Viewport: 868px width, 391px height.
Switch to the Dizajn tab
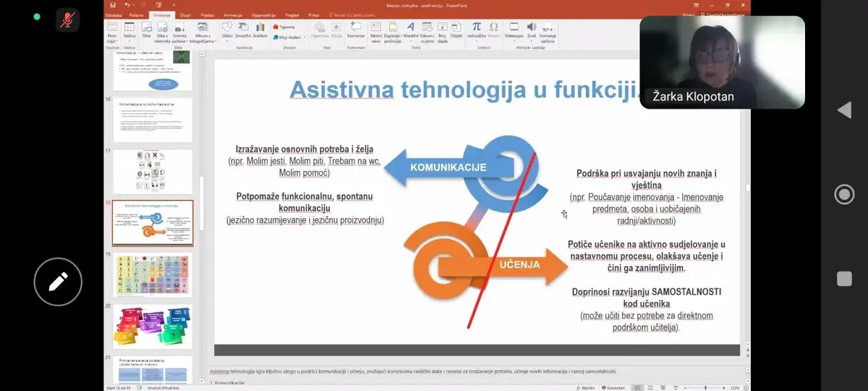(185, 14)
